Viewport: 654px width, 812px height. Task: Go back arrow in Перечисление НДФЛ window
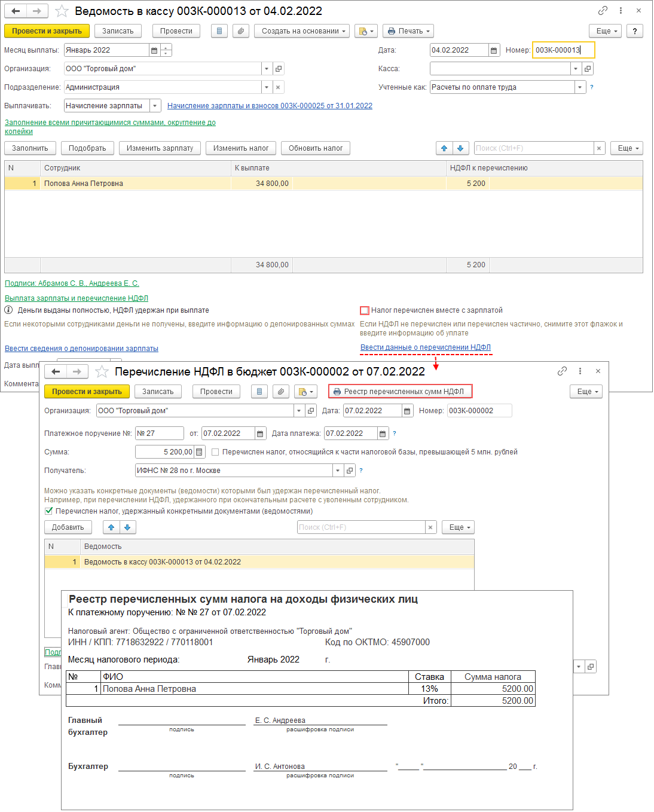click(56, 372)
